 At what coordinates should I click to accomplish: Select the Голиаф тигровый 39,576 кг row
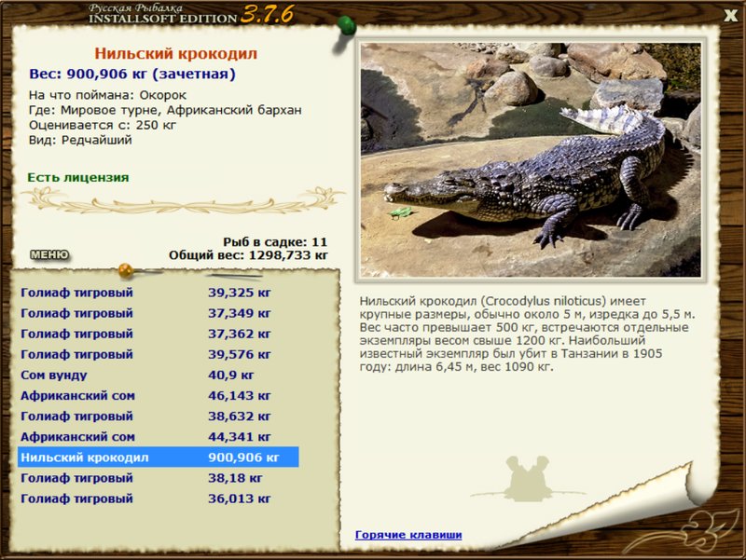pos(159,355)
